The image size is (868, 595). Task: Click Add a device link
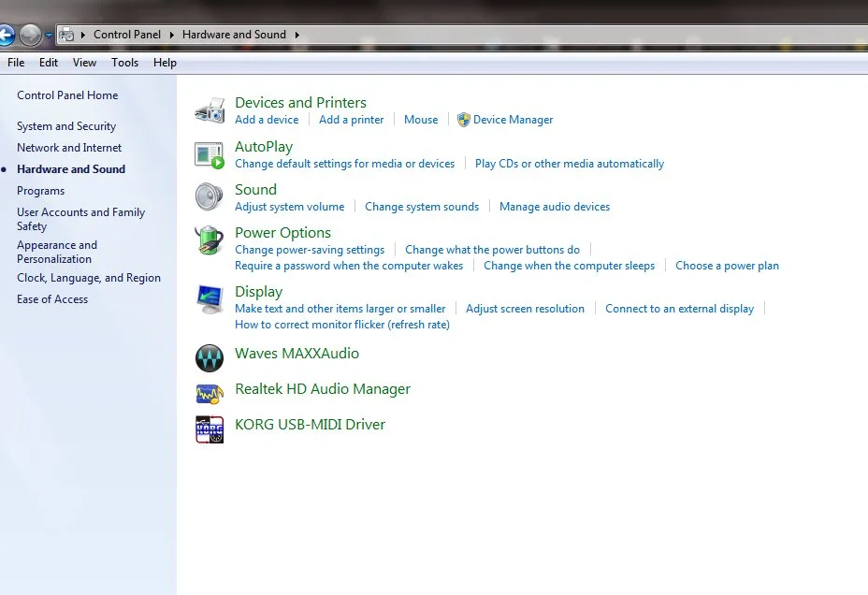pyautogui.click(x=267, y=120)
